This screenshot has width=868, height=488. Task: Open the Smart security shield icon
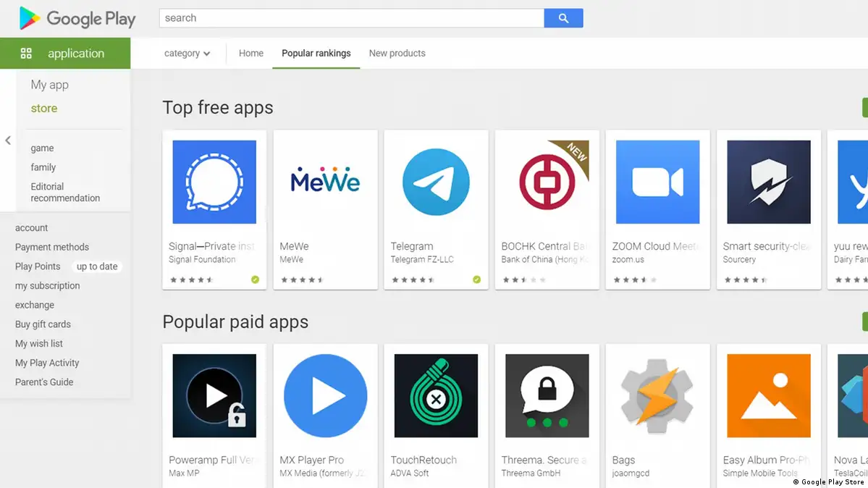tap(769, 182)
